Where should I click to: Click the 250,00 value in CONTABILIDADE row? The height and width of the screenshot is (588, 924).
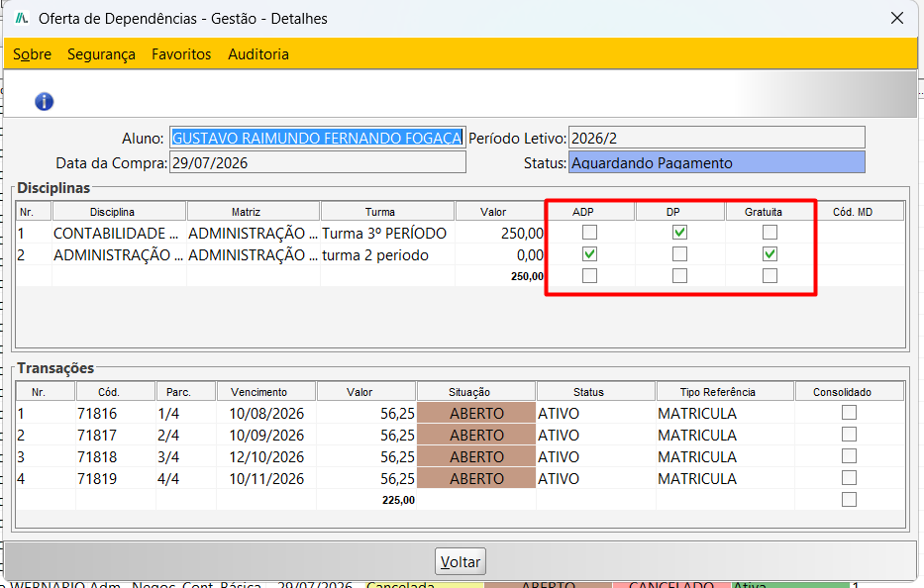click(x=500, y=234)
